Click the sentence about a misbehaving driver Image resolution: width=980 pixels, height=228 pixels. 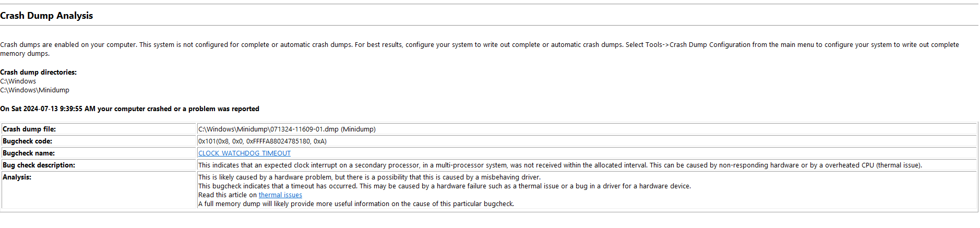tap(369, 177)
